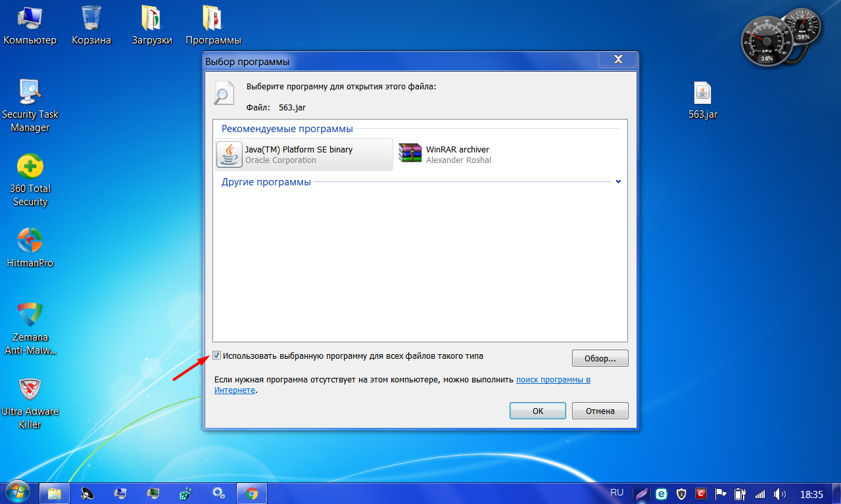Follow the 'поиск программы в Интернете' link
841x504 pixels.
coord(553,380)
